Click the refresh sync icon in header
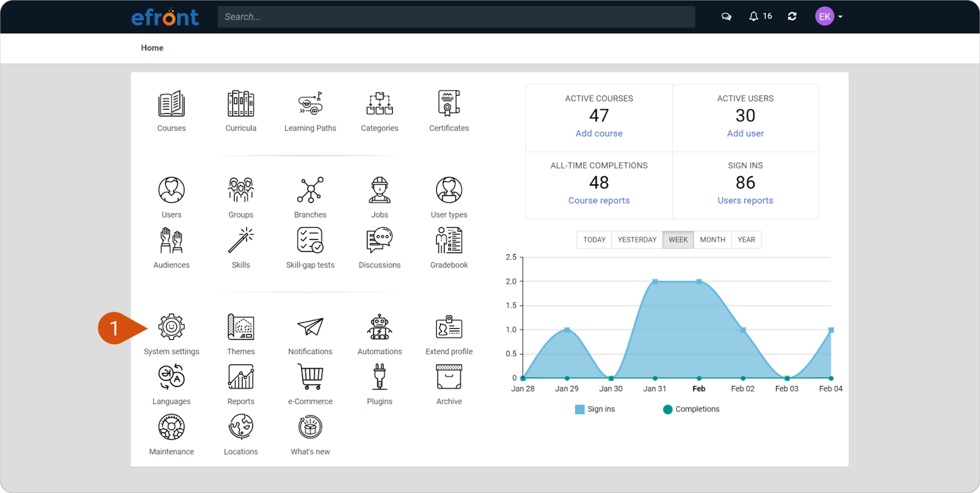980x493 pixels. (x=792, y=17)
